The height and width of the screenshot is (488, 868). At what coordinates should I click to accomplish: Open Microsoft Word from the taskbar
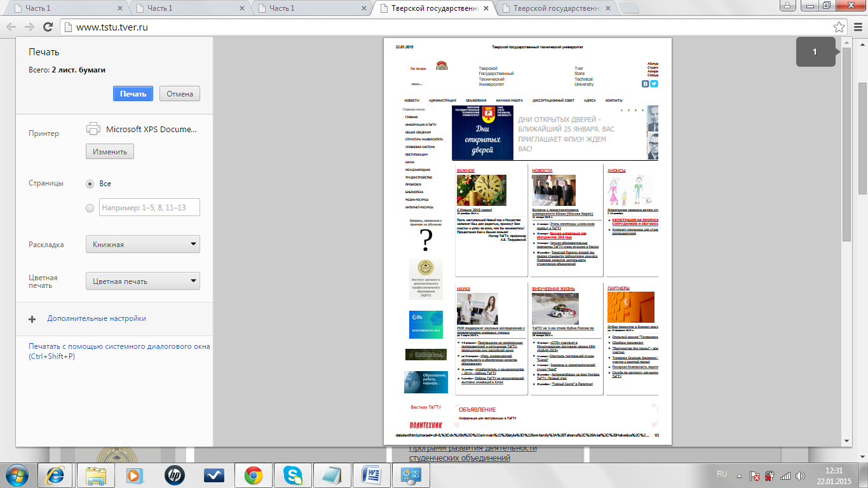pos(372,475)
